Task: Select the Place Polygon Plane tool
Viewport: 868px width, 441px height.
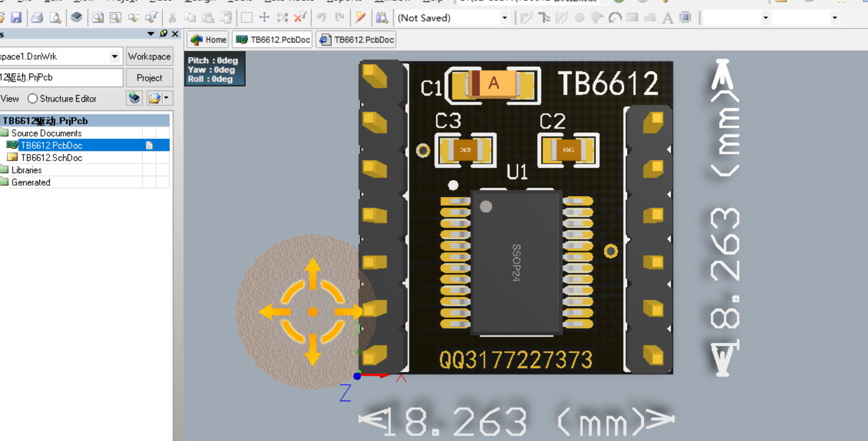Action: tap(650, 18)
